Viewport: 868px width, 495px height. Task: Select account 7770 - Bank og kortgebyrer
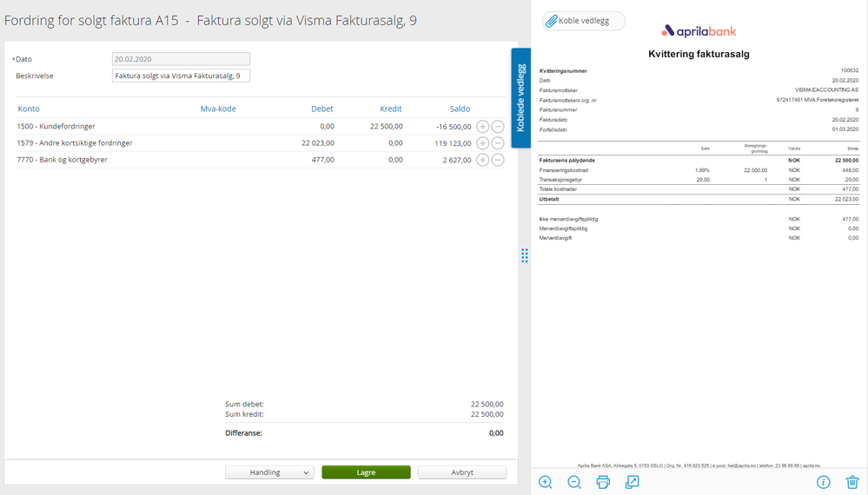click(x=62, y=159)
